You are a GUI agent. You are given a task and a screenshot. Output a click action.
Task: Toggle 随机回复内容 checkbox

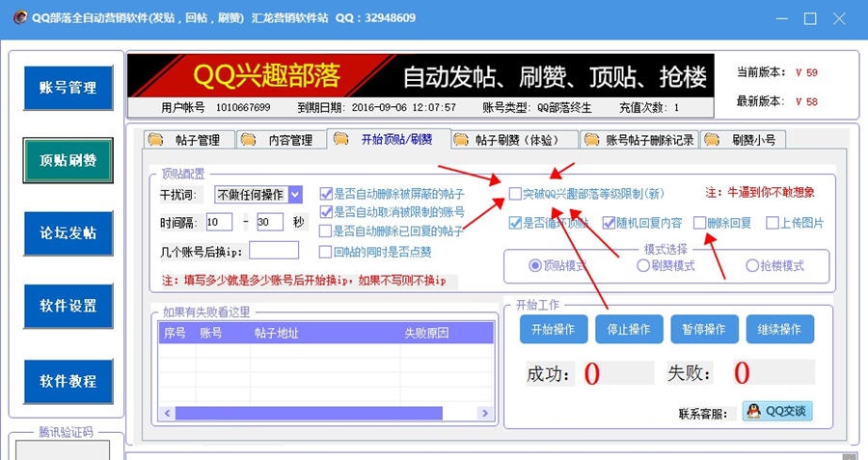click(609, 223)
